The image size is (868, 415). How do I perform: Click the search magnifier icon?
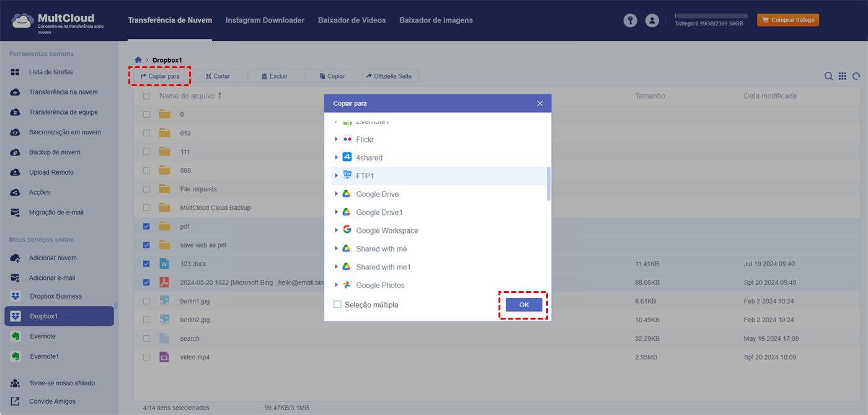click(x=828, y=76)
